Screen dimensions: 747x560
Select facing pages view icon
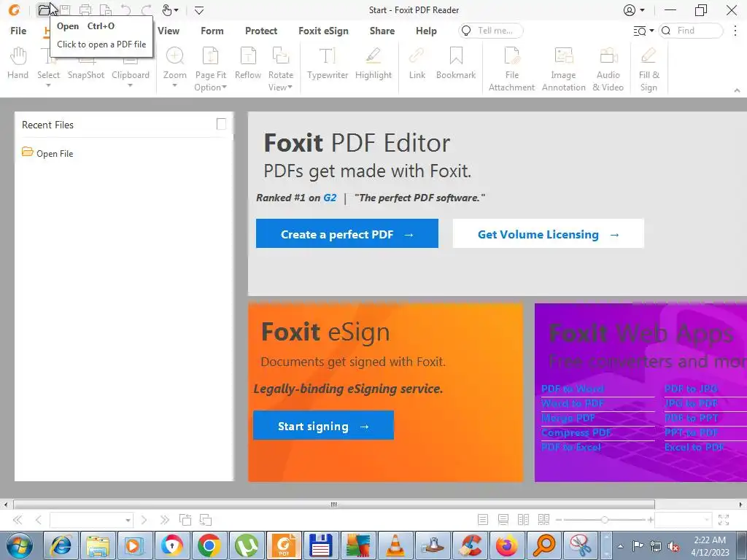click(x=523, y=519)
